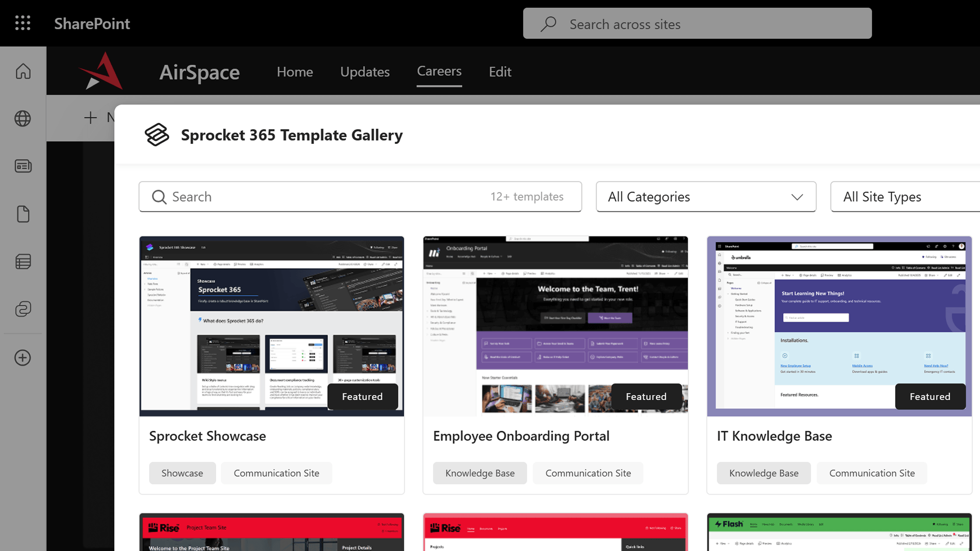Select the Careers navigation tab
980x551 pixels.
click(x=439, y=71)
